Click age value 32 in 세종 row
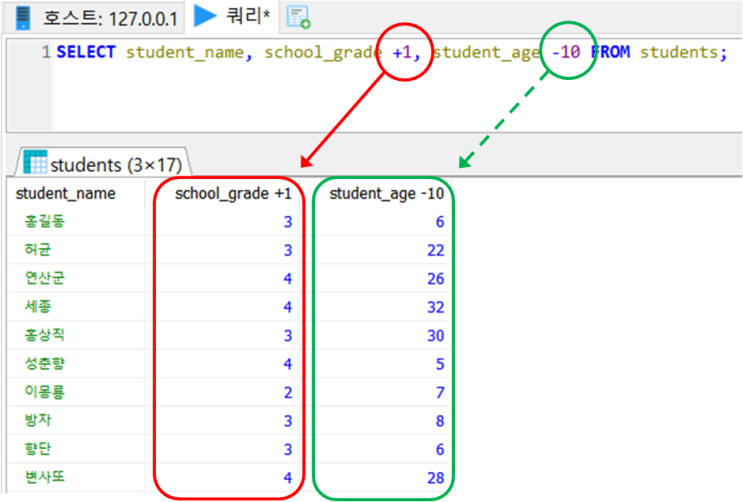 click(x=435, y=307)
